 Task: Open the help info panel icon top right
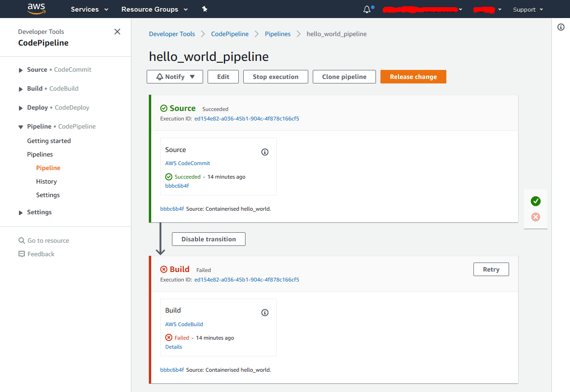point(561,27)
